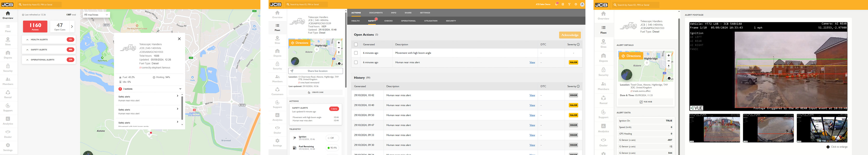
Task: Click the left panel search field
Action: pos(39,4)
